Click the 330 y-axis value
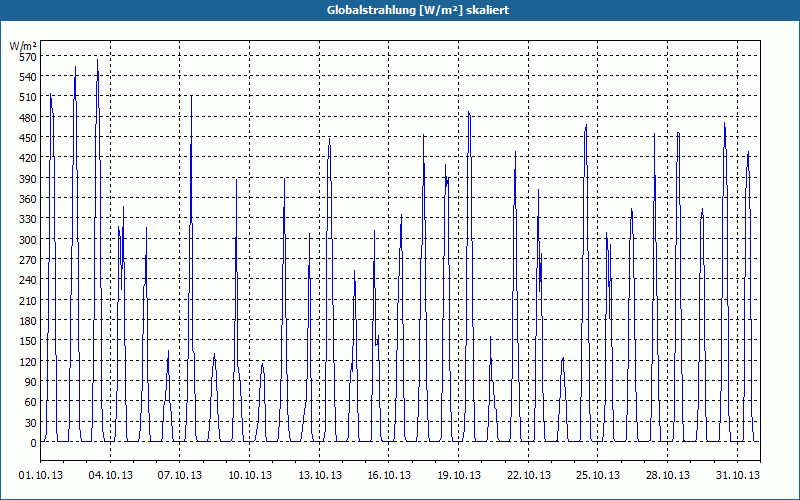The height and width of the screenshot is (500, 800). [x=28, y=219]
